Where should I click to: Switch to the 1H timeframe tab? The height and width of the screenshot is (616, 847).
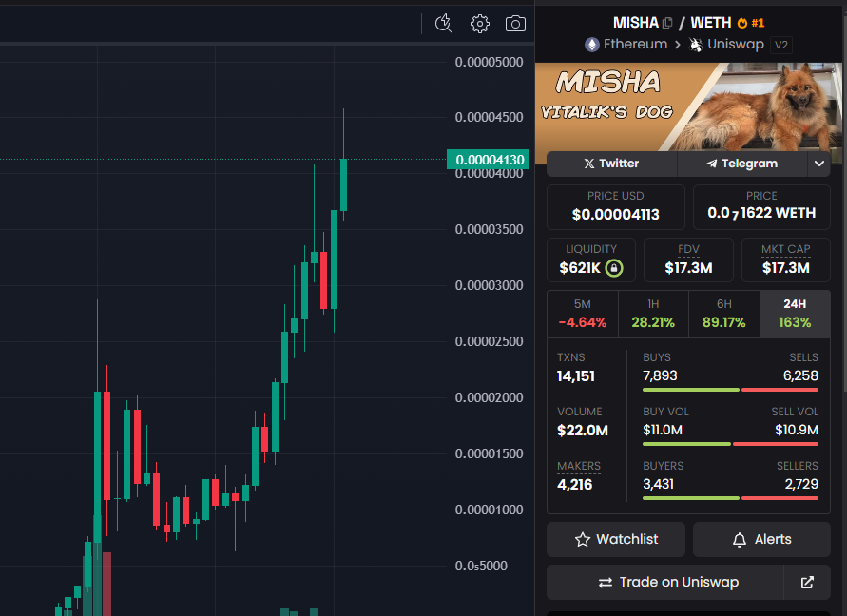(x=653, y=314)
